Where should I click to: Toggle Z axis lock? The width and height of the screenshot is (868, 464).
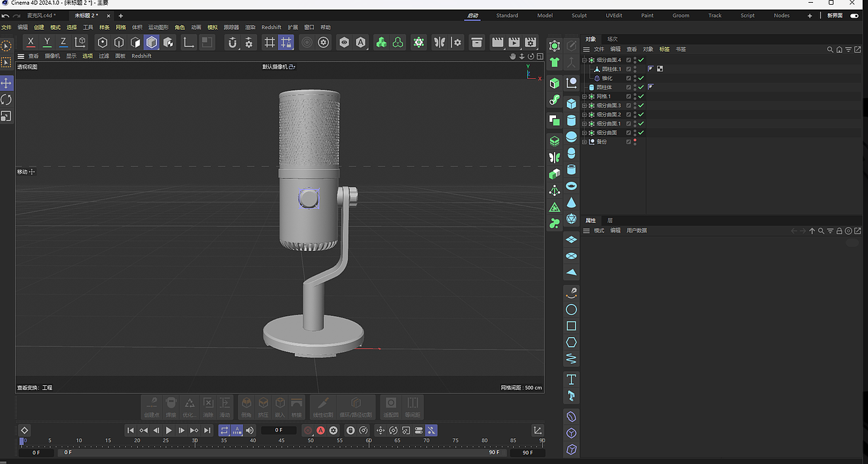pyautogui.click(x=64, y=42)
